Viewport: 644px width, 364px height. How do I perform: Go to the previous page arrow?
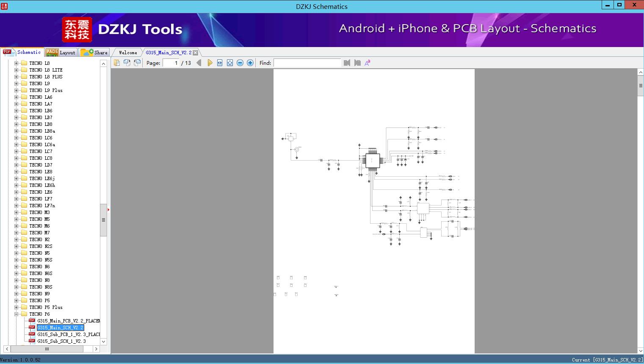point(199,63)
